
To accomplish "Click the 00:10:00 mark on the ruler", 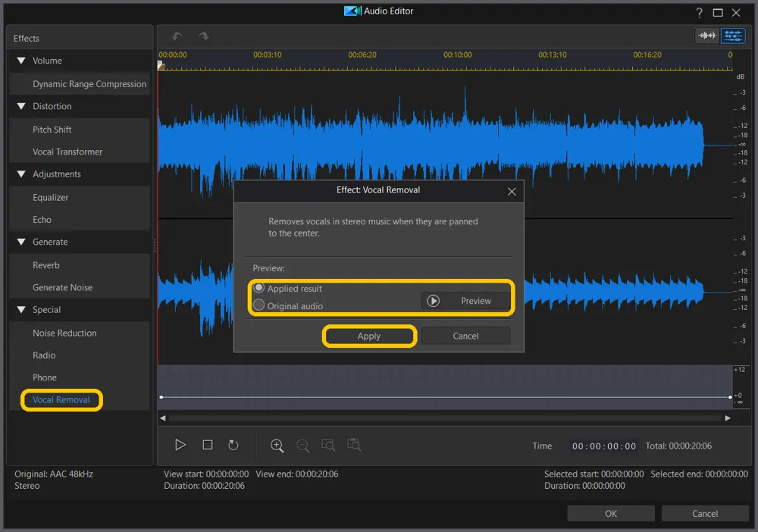I will tap(457, 55).
